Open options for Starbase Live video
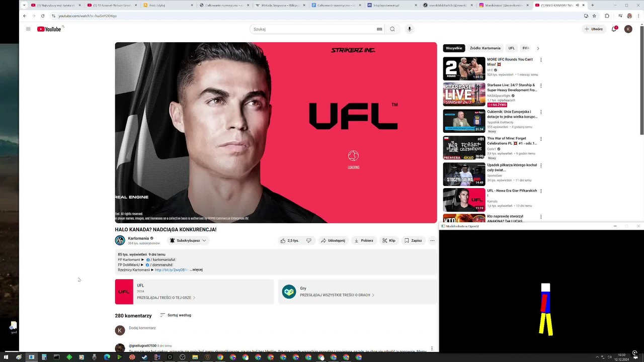Image resolution: width=644 pixels, height=362 pixels. tap(541, 85)
